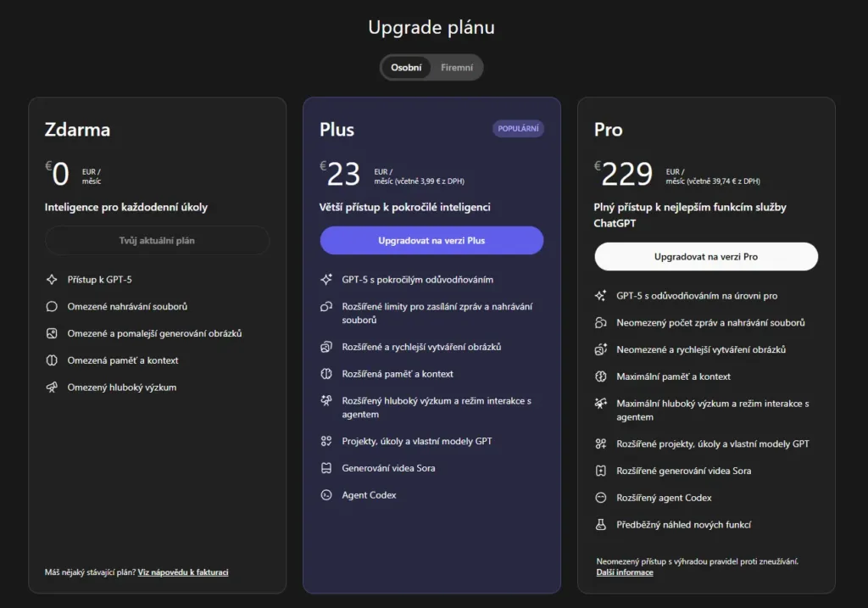Switch to the Firemní plans toggle
Screen dimensions: 868x608
[x=457, y=68]
